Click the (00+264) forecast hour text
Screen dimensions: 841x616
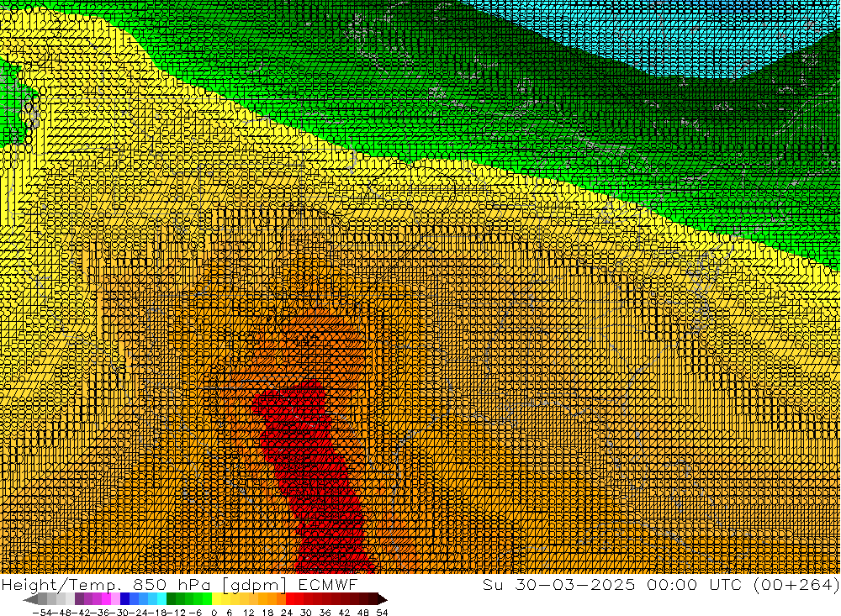796,584
